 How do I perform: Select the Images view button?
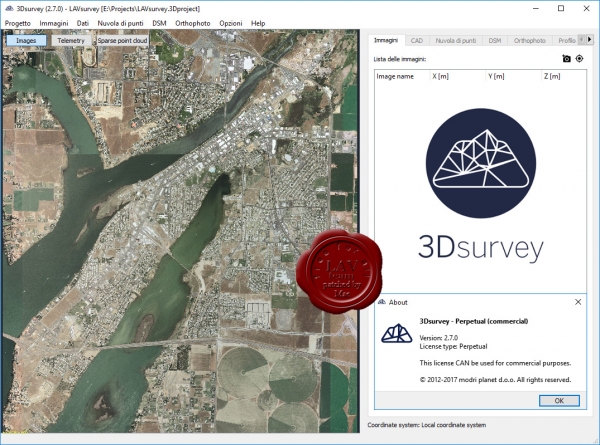pyautogui.click(x=26, y=41)
